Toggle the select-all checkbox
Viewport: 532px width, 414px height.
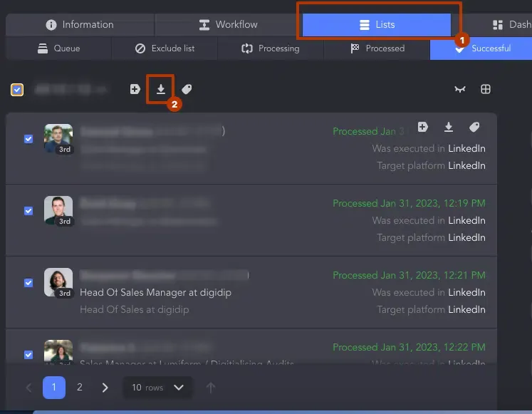click(17, 90)
